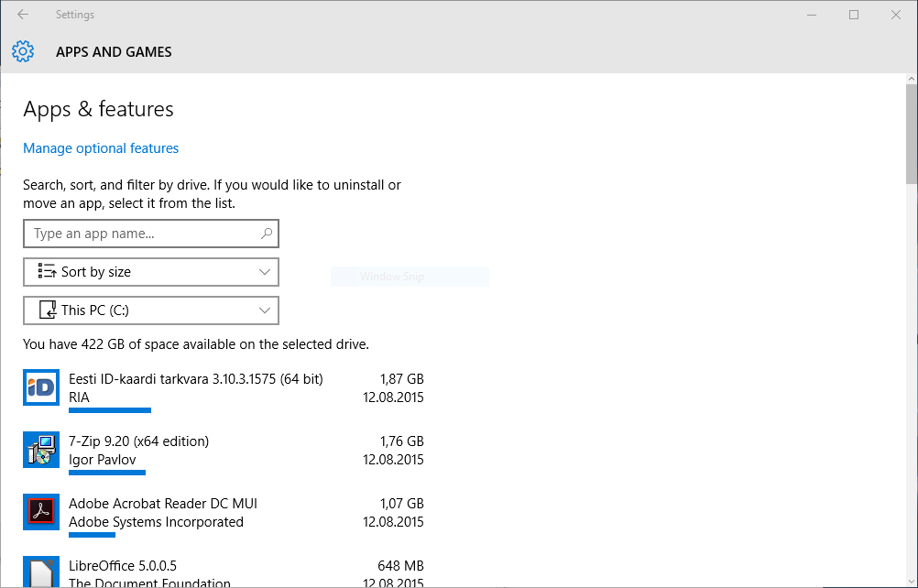Image resolution: width=918 pixels, height=588 pixels.
Task: Open the Sort by size dropdown
Action: (151, 272)
